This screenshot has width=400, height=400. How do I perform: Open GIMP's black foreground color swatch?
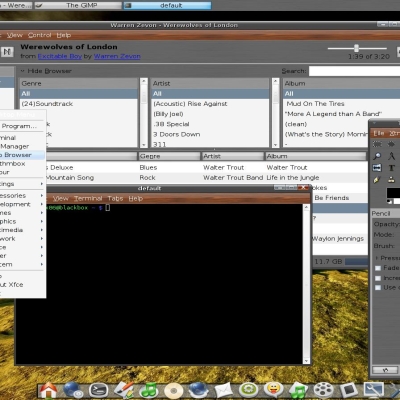pos(393,192)
